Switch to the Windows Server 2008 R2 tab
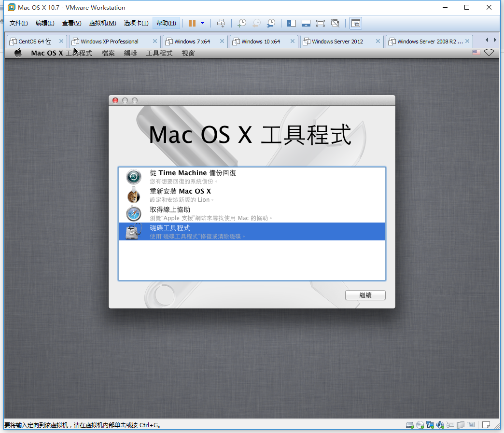504x433 pixels. click(430, 42)
